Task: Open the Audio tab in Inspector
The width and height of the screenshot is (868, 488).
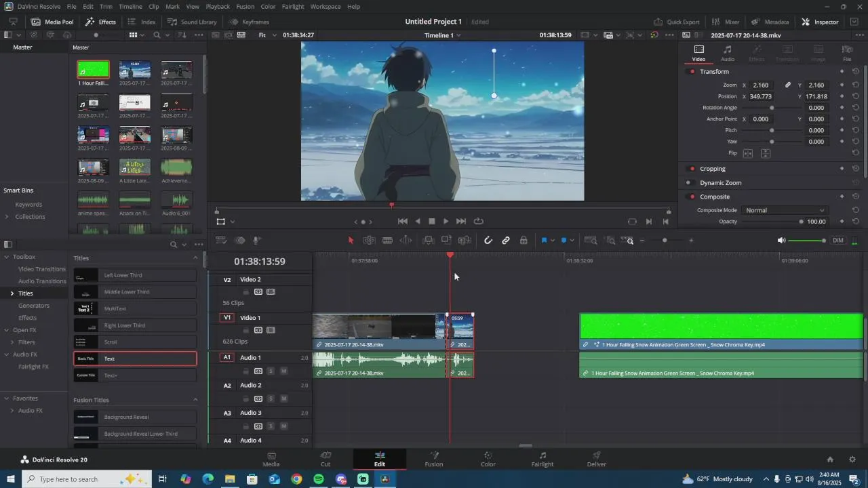Action: (x=728, y=53)
